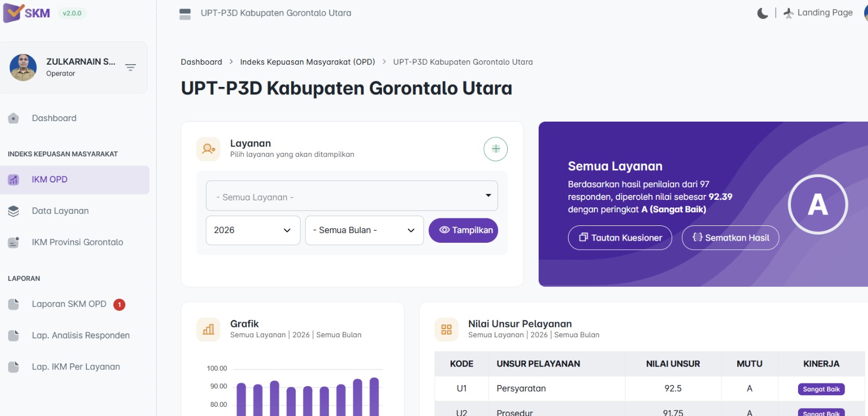The image size is (868, 416).
Task: Open Laporan SKM OPD menu item
Action: [69, 304]
